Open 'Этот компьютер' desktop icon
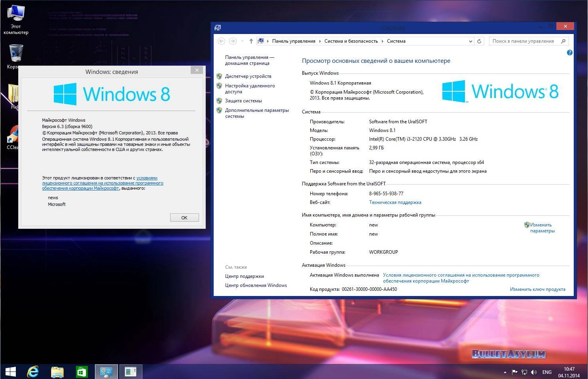The height and width of the screenshot is (379, 588). point(16,20)
